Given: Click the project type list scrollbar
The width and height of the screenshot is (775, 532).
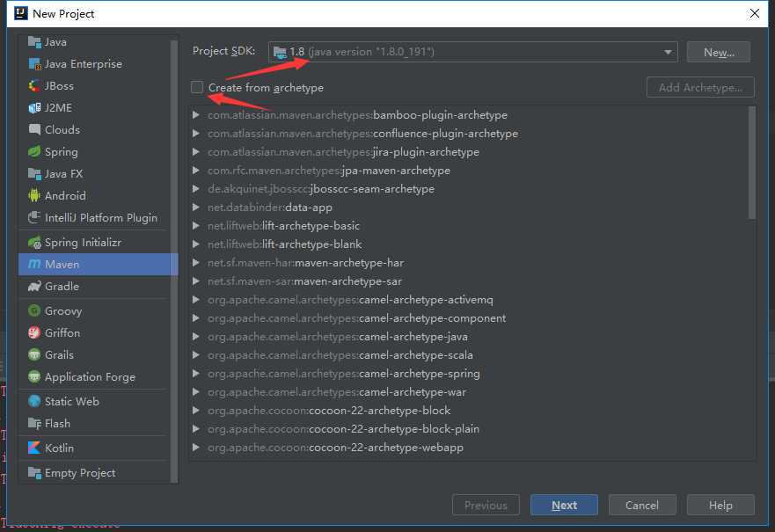Looking at the screenshot, I should [174, 261].
